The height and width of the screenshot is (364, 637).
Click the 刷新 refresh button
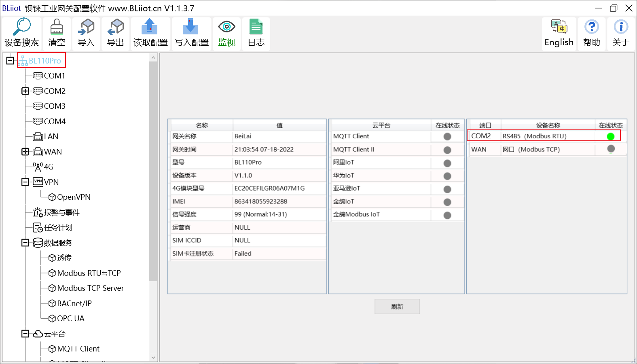click(397, 307)
